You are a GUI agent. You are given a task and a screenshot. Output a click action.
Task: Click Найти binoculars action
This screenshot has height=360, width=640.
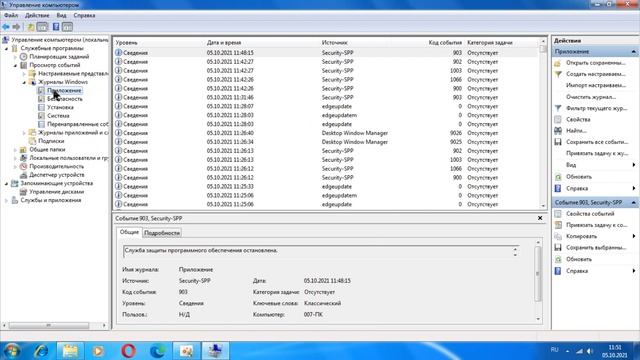click(x=558, y=131)
